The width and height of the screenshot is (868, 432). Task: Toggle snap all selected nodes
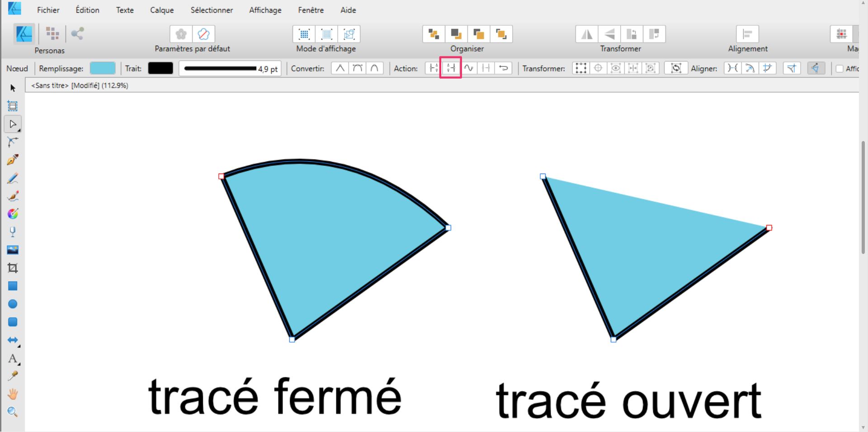pyautogui.click(x=767, y=68)
